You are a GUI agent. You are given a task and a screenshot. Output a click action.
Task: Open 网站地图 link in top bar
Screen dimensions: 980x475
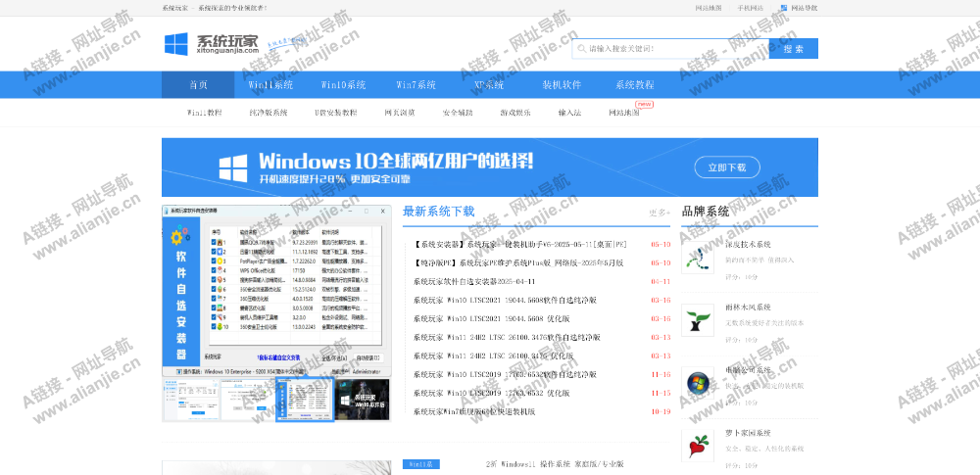pyautogui.click(x=709, y=8)
